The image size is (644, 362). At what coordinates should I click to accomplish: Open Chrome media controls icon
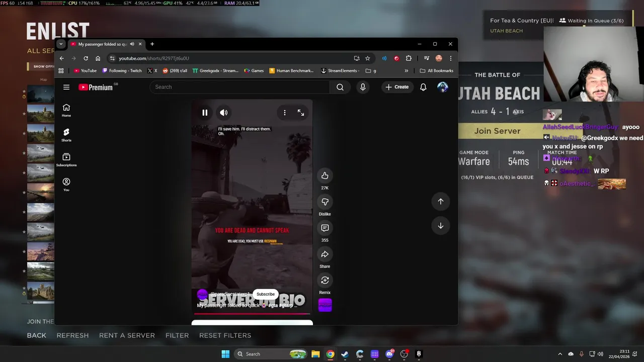[x=427, y=58]
